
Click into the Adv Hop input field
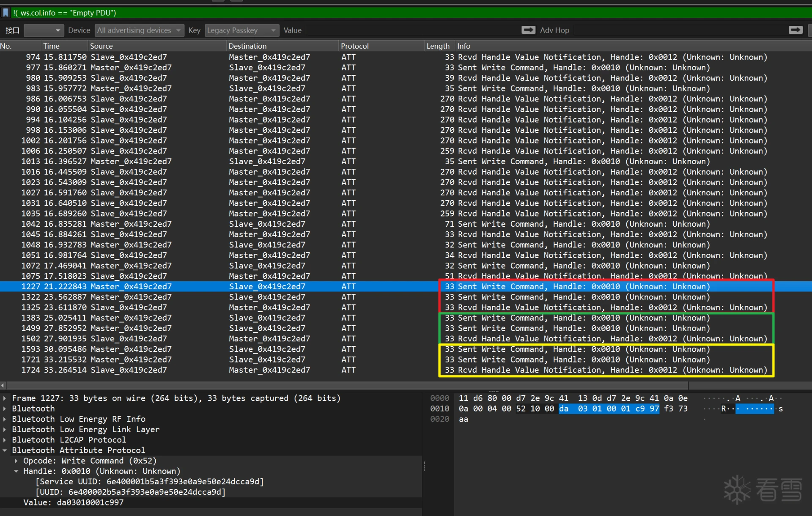tap(679, 30)
